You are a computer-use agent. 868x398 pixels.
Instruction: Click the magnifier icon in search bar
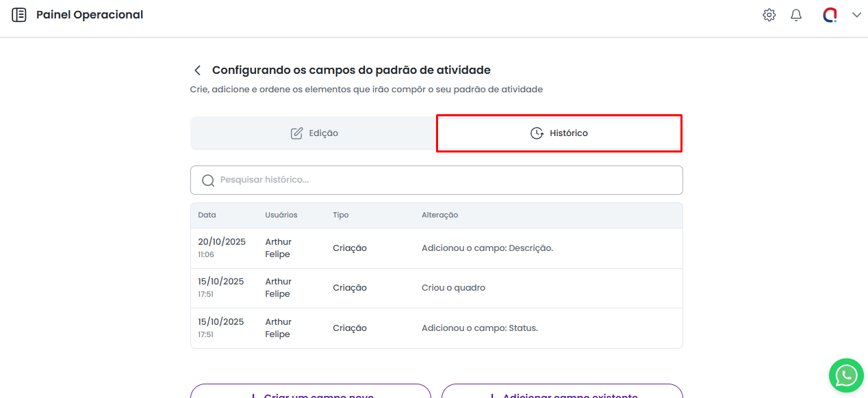pos(208,181)
